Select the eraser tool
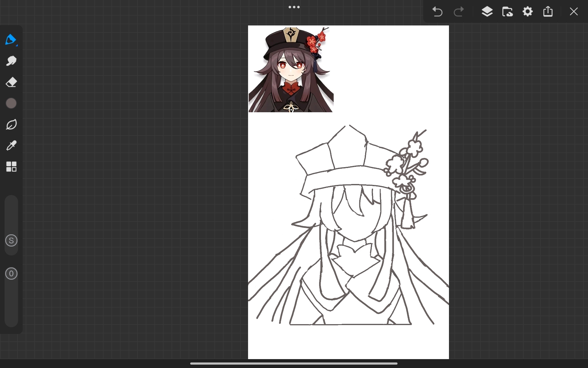This screenshot has width=588, height=368. (11, 82)
